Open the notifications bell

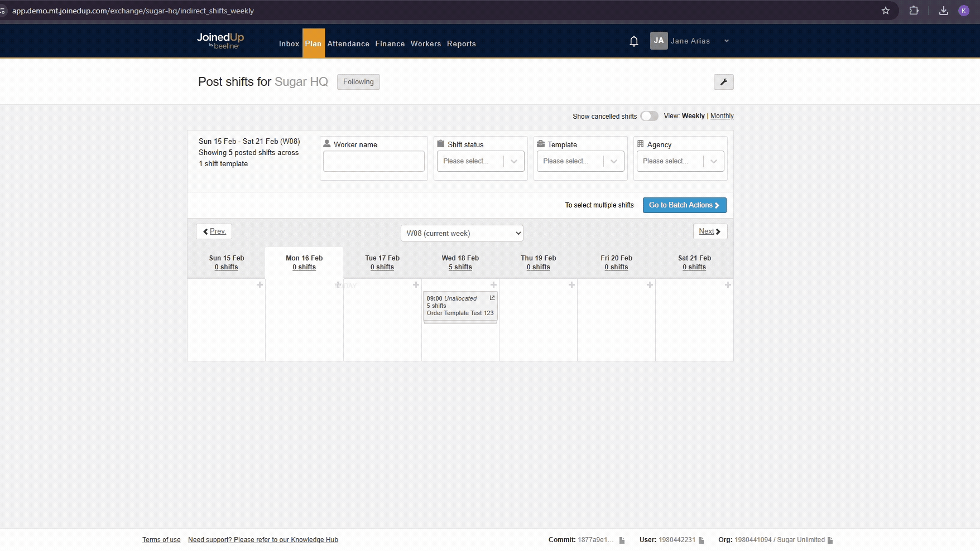pos(633,41)
